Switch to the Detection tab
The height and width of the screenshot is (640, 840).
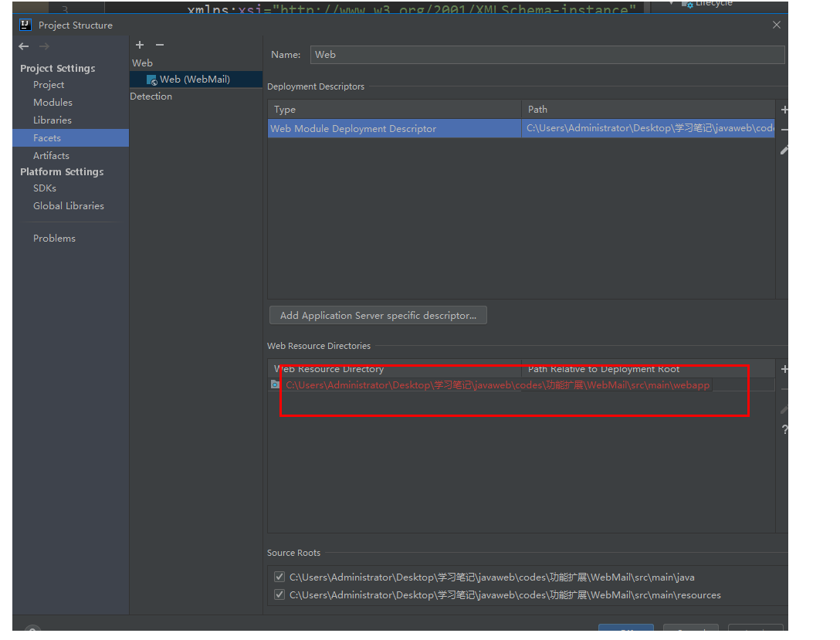point(151,96)
